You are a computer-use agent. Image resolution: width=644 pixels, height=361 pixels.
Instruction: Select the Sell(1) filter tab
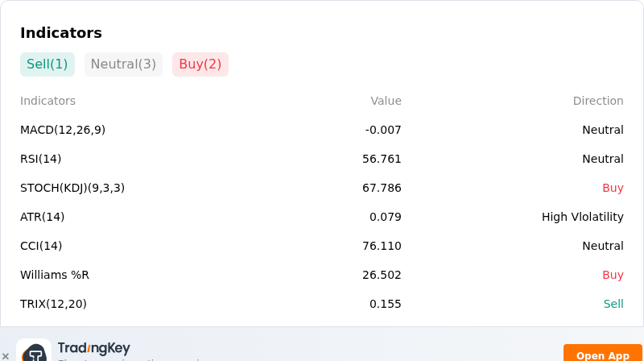pyautogui.click(x=47, y=64)
